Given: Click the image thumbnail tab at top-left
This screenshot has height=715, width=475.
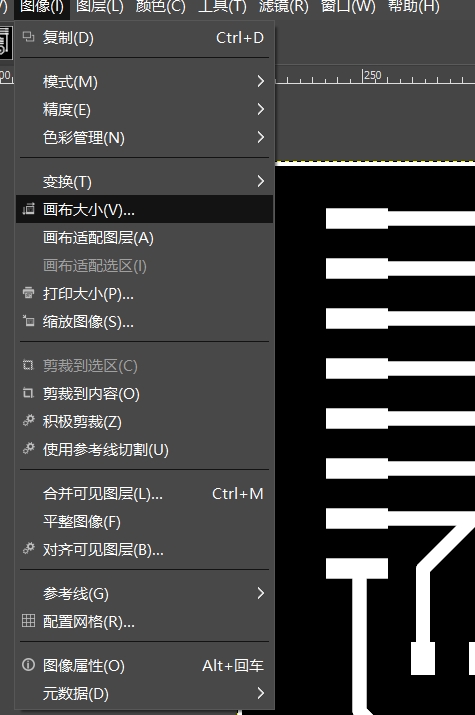Looking at the screenshot, I should 5,41.
